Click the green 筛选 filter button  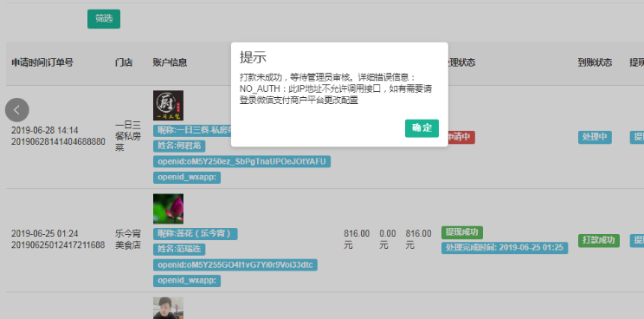pos(104,19)
